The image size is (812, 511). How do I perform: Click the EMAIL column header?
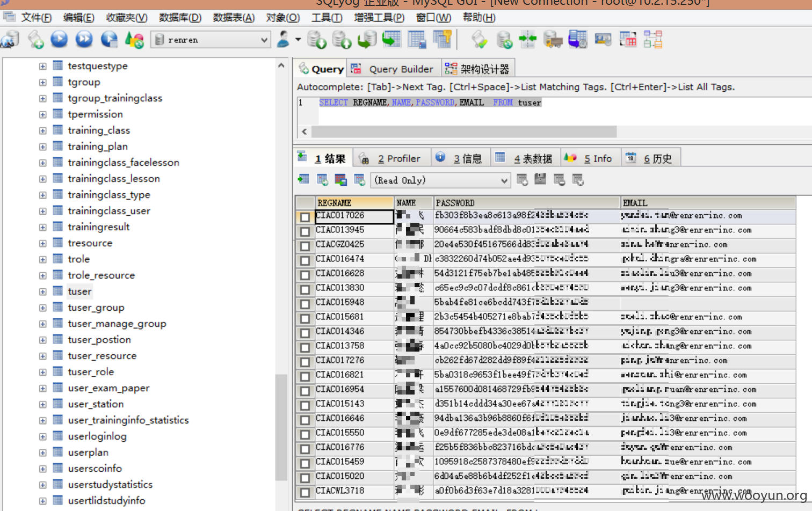tap(708, 203)
